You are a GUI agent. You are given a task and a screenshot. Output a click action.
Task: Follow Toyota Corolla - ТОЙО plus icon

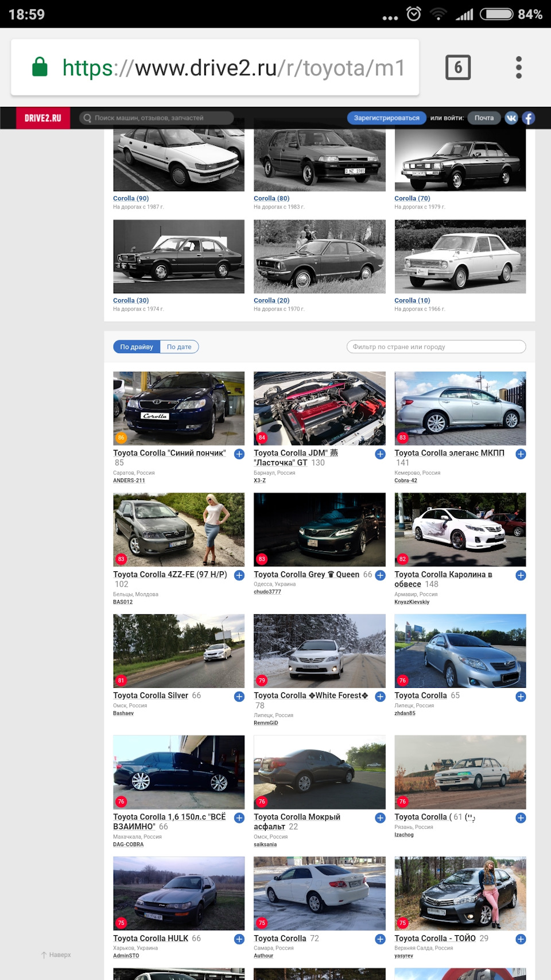click(x=521, y=939)
